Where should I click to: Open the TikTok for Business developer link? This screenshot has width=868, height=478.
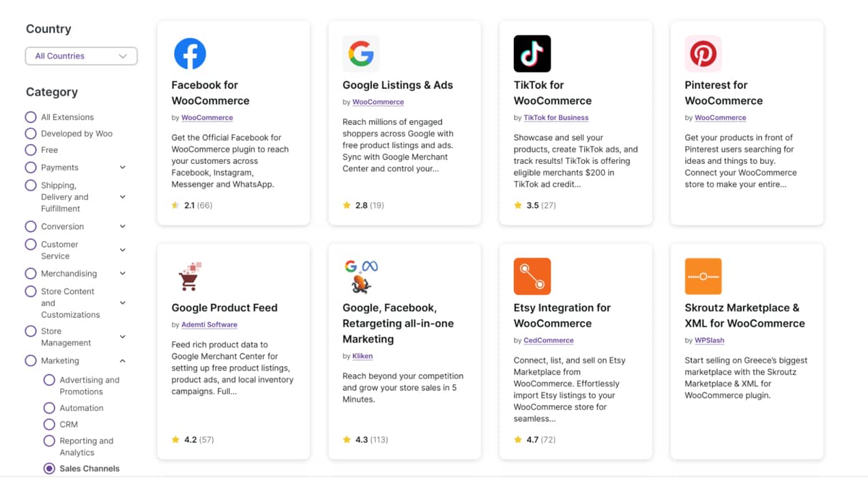(x=555, y=117)
